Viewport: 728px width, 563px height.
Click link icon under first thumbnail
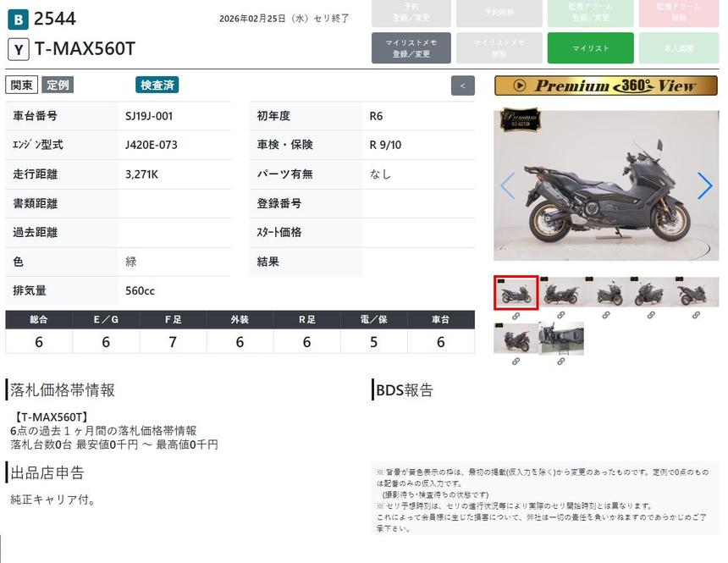pos(516,316)
